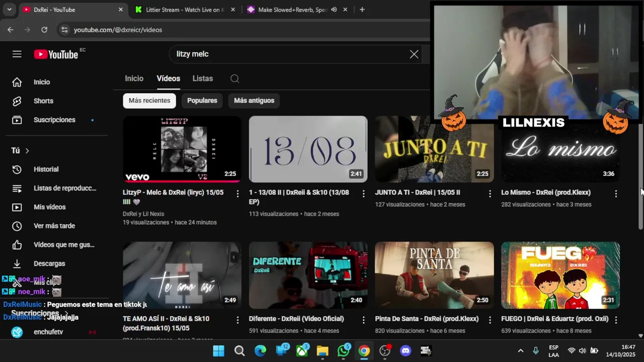The height and width of the screenshot is (362, 644).
Task: Open Listas de reproducción icon
Action: pos(17,188)
